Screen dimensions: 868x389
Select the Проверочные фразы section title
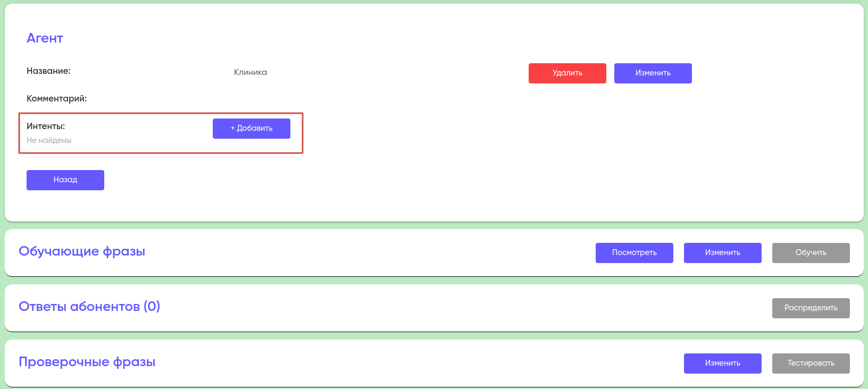tap(87, 362)
